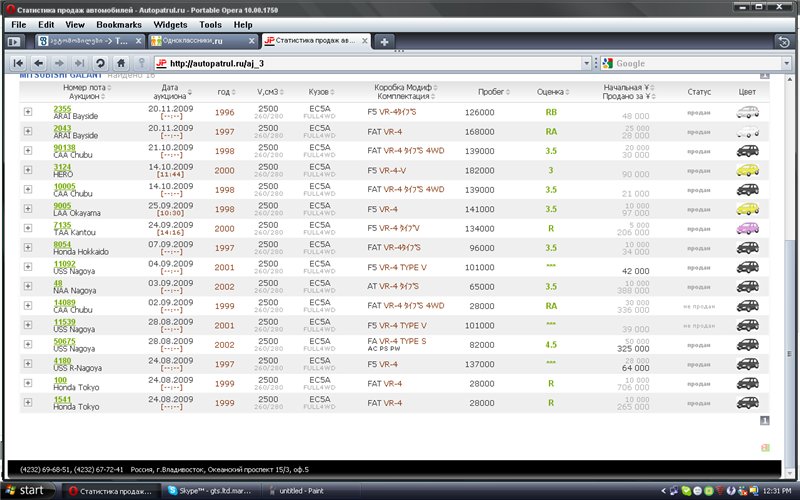Image resolution: width=800 pixels, height=500 pixels.
Task: Open the Widgets menu
Action: pos(170,24)
